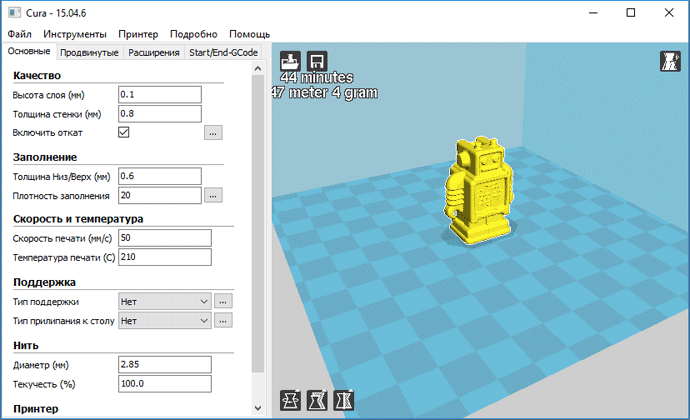Click the Температура печати input field
The width and height of the screenshot is (690, 420).
tap(165, 257)
